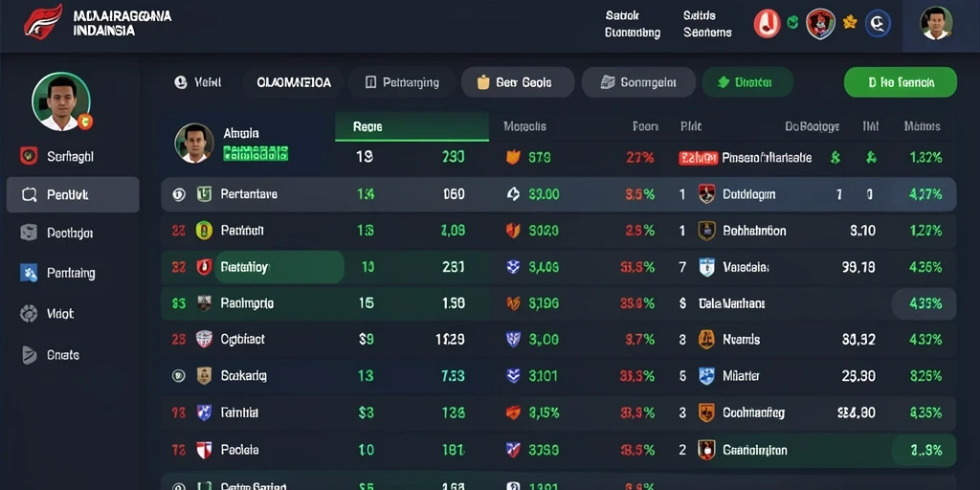This screenshot has height=490, width=980.
Task: Switch to the Bee Geols tab
Action: click(x=518, y=82)
